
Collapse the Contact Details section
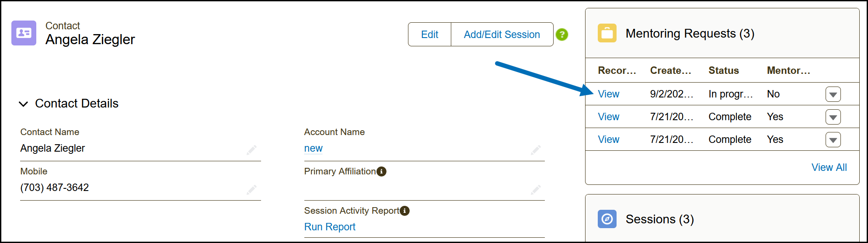coord(24,104)
